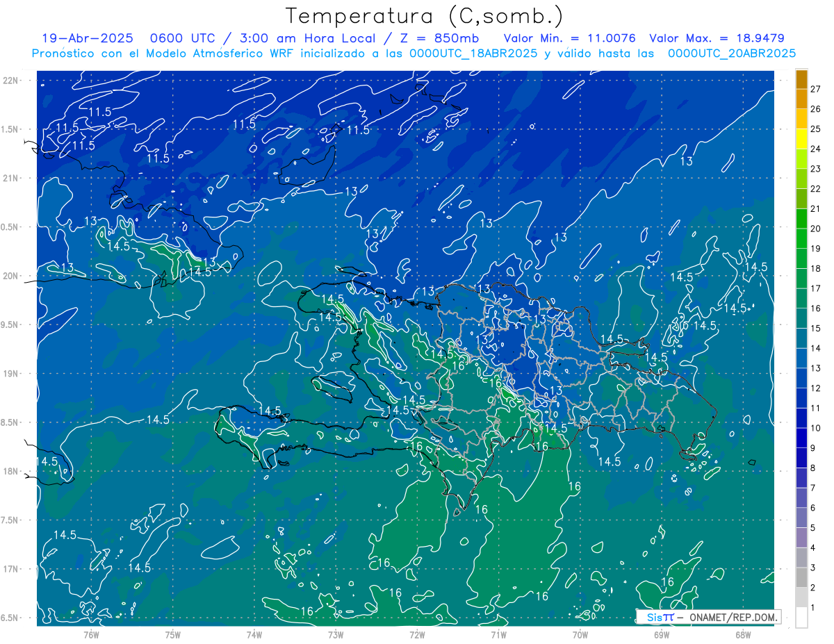Click the '69W' longitude axis label
The width and height of the screenshot is (834, 644).
click(662, 634)
